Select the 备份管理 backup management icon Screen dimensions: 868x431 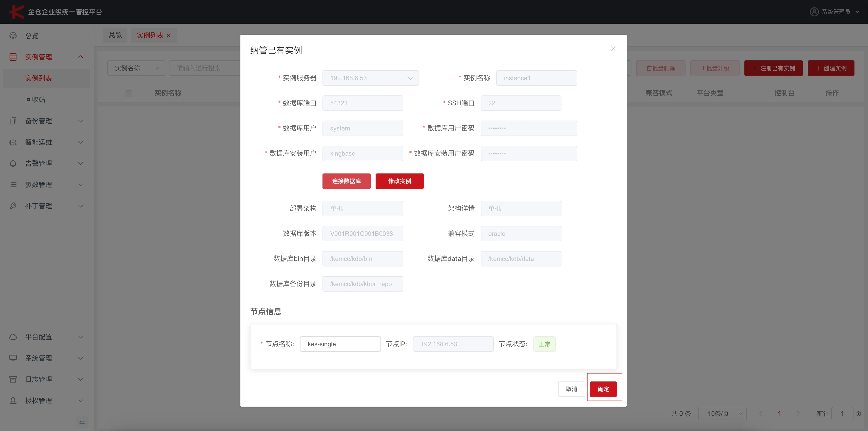click(x=13, y=121)
